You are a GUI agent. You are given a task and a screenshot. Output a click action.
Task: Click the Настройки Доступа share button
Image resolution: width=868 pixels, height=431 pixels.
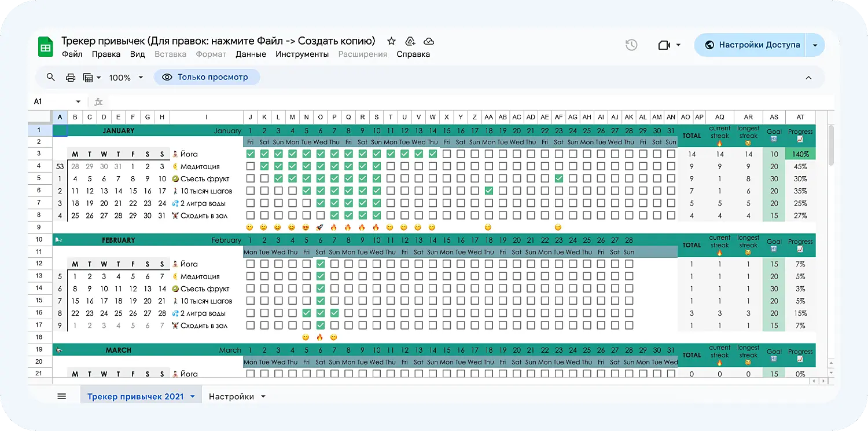[x=752, y=45]
